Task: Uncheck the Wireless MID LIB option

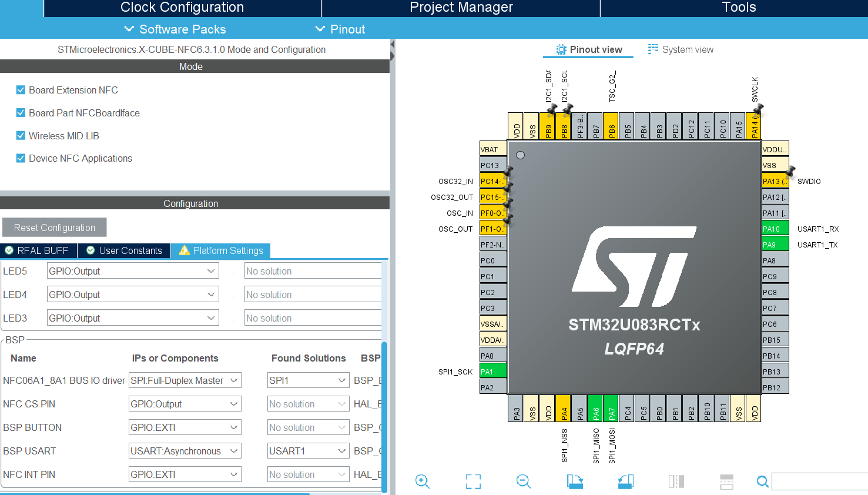Action: 20,136
